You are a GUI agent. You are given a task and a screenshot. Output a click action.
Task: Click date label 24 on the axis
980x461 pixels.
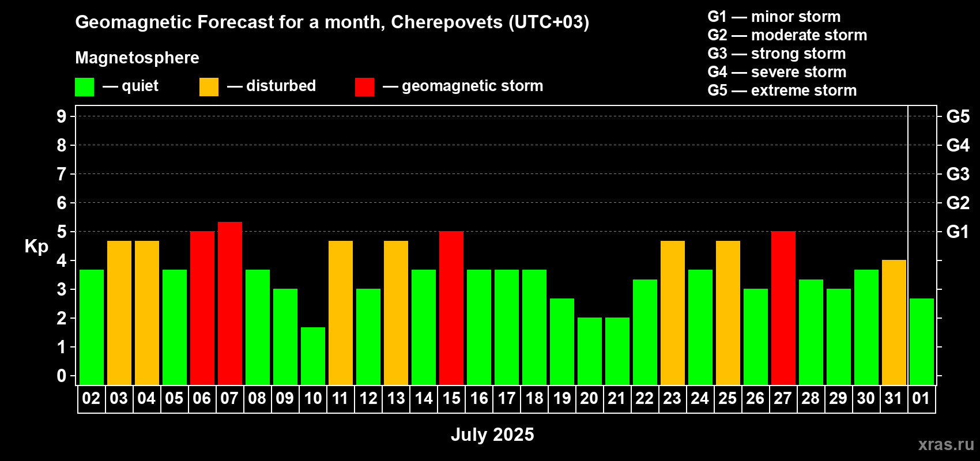pyautogui.click(x=700, y=399)
